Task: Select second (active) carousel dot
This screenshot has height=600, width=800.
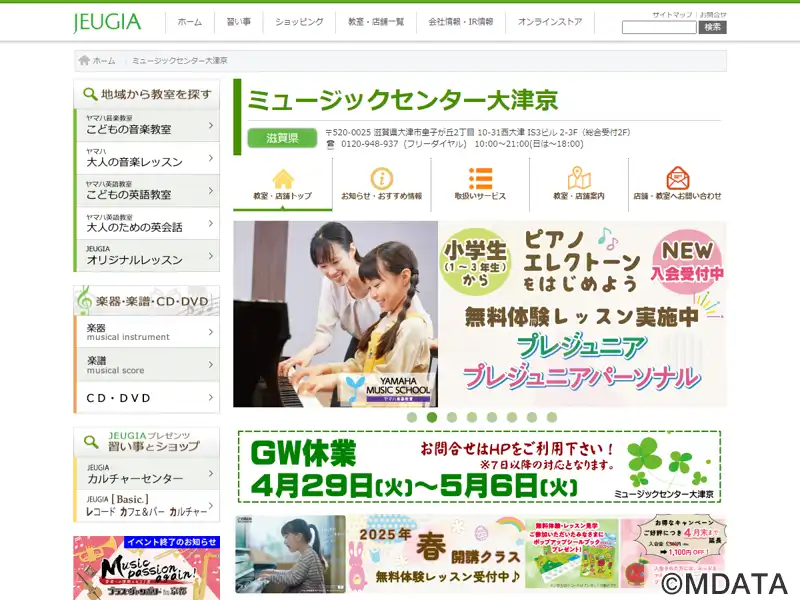Action: click(x=432, y=417)
